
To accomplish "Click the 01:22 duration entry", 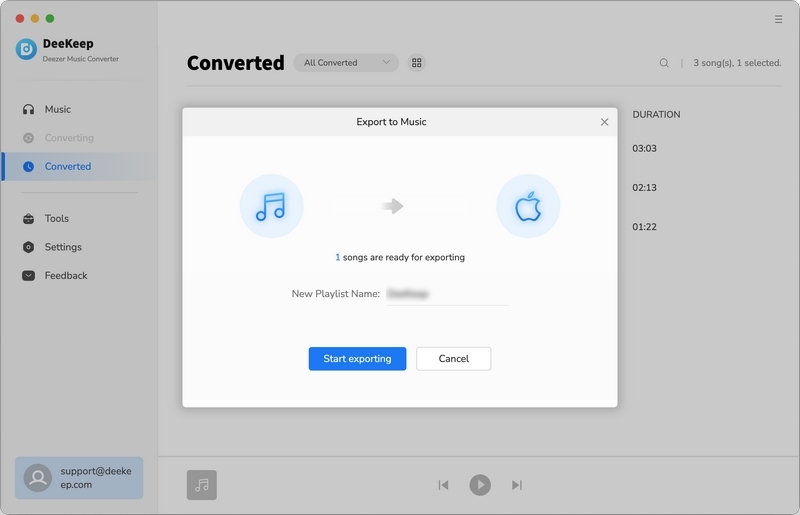I will (x=644, y=227).
